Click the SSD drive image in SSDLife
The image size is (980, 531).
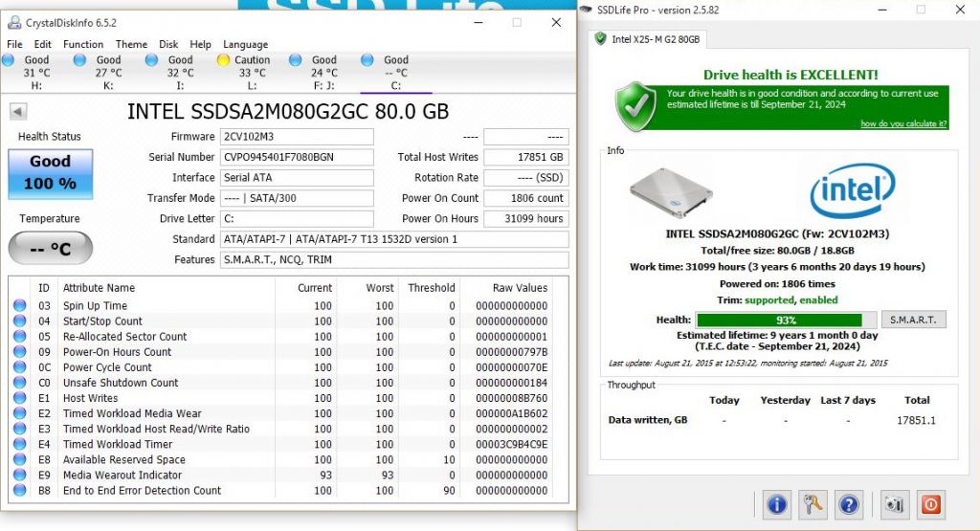[x=671, y=192]
